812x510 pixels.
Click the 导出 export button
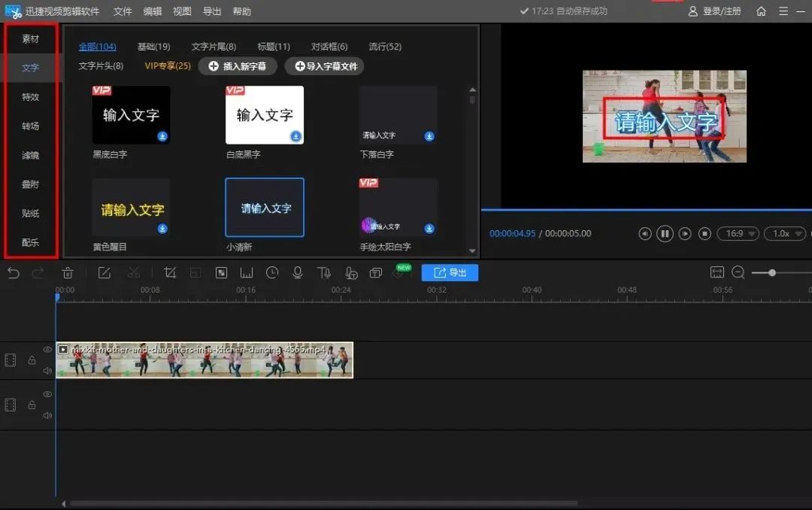point(450,273)
